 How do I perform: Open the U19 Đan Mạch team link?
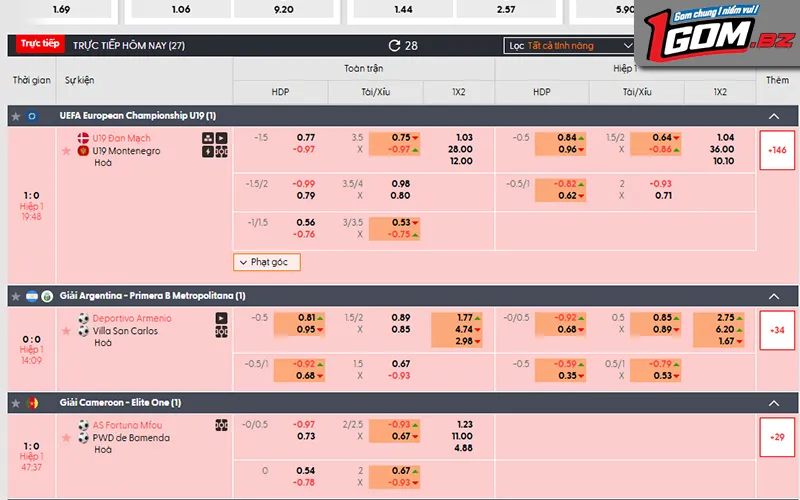click(121, 138)
